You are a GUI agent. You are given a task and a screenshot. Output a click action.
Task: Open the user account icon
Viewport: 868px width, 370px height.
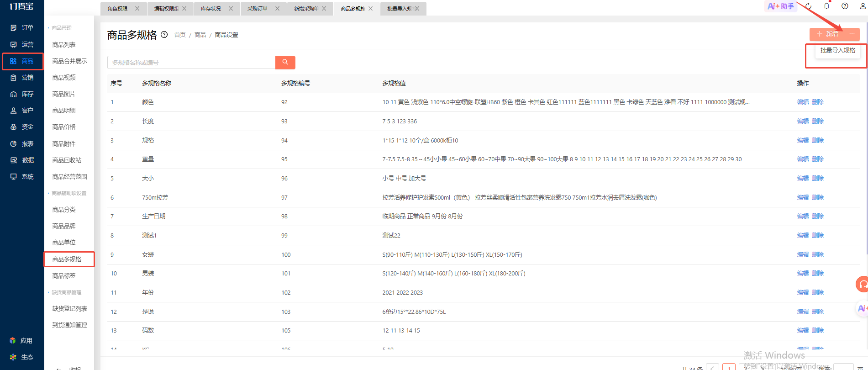863,6
